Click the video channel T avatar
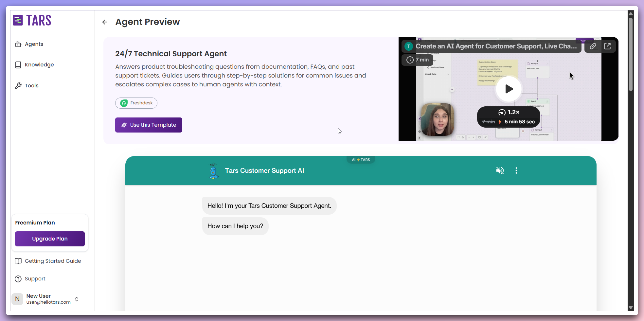 tap(408, 46)
